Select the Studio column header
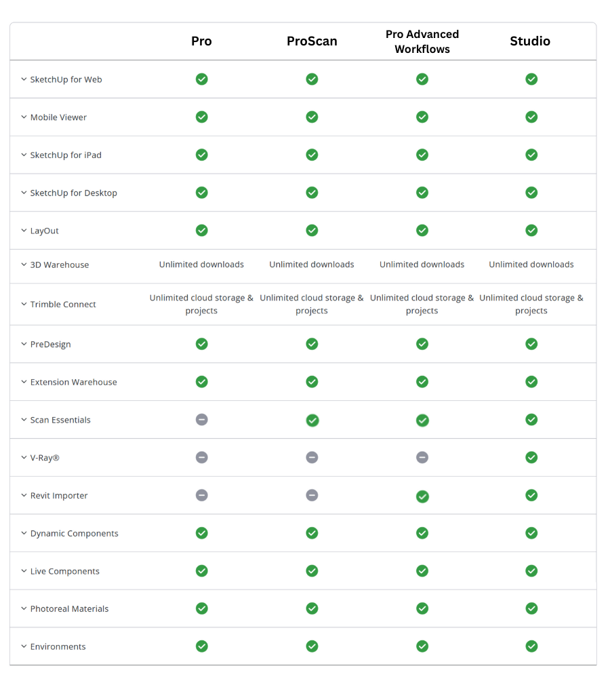The image size is (610, 700). (x=530, y=41)
